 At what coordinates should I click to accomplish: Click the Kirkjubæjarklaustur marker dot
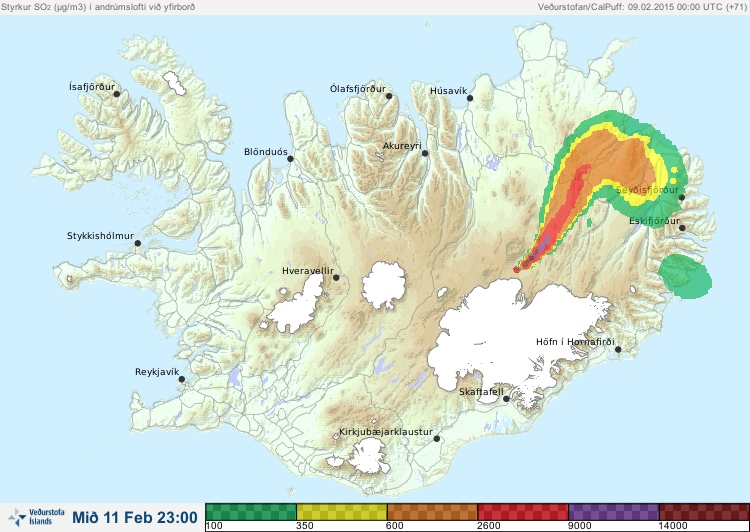point(436,438)
